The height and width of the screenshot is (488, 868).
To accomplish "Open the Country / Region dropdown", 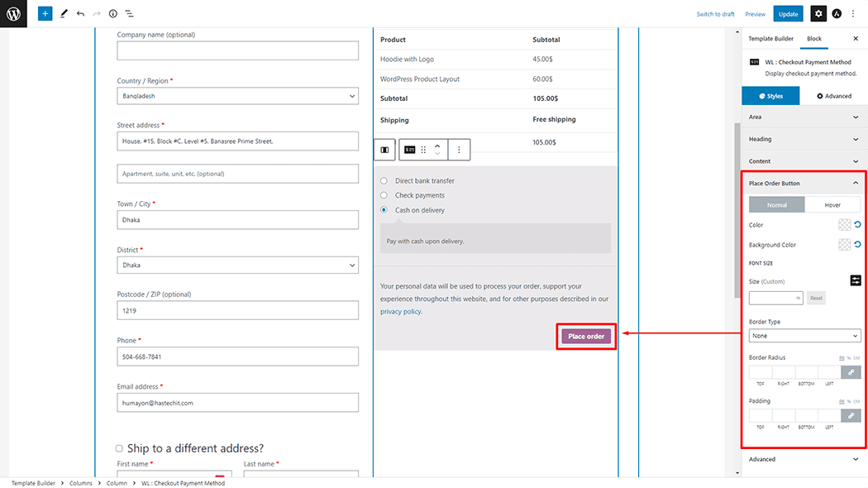I will pos(237,96).
